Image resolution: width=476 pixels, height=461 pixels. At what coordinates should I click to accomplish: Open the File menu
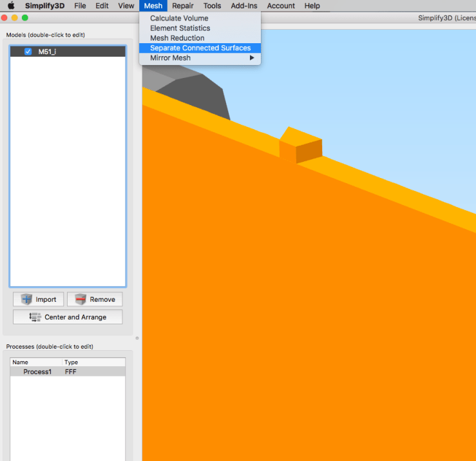tap(80, 6)
